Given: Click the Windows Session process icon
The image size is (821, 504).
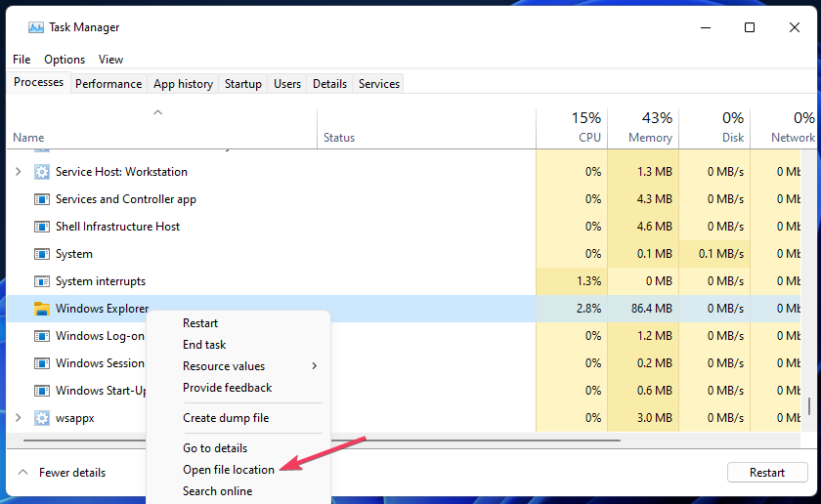Looking at the screenshot, I should click(x=41, y=363).
